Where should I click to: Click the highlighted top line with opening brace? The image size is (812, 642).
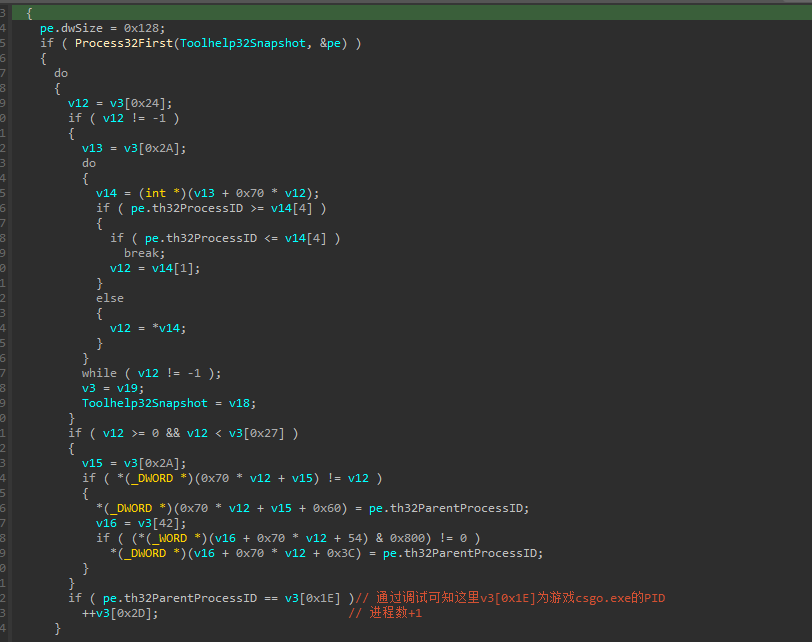click(30, 12)
